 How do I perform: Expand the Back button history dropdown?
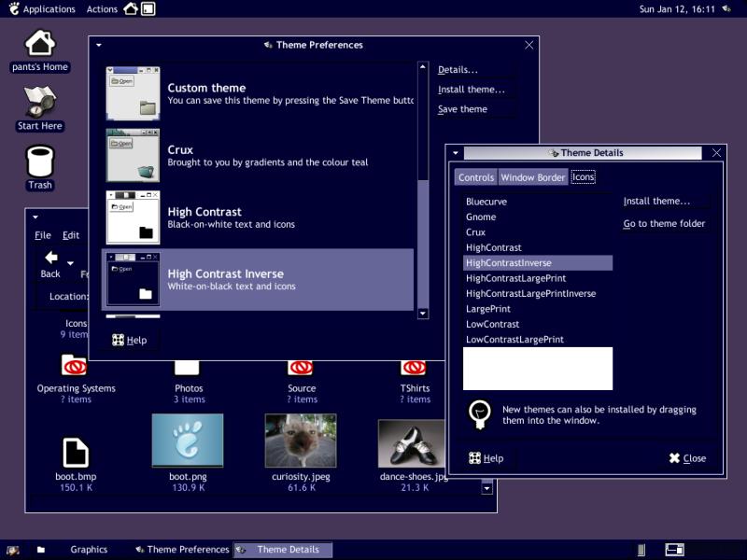click(70, 264)
